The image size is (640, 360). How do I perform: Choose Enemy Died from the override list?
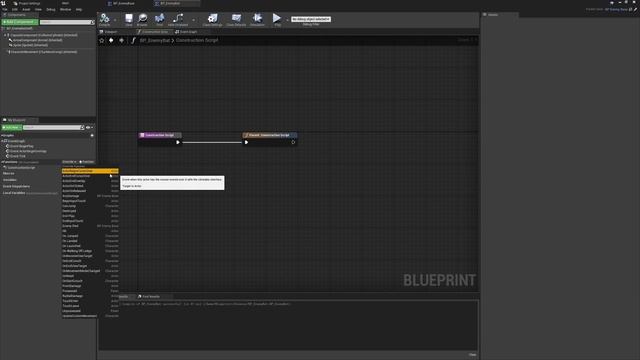tap(90, 226)
